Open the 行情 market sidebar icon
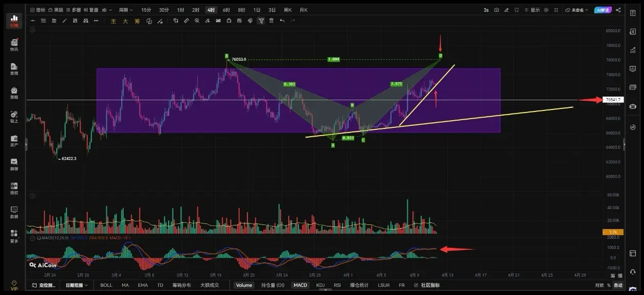This screenshot has height=295, width=644. point(14,20)
